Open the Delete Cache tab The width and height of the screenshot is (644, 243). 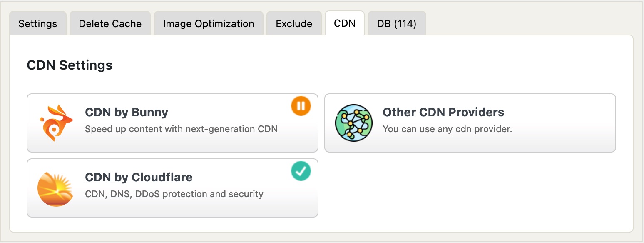110,23
